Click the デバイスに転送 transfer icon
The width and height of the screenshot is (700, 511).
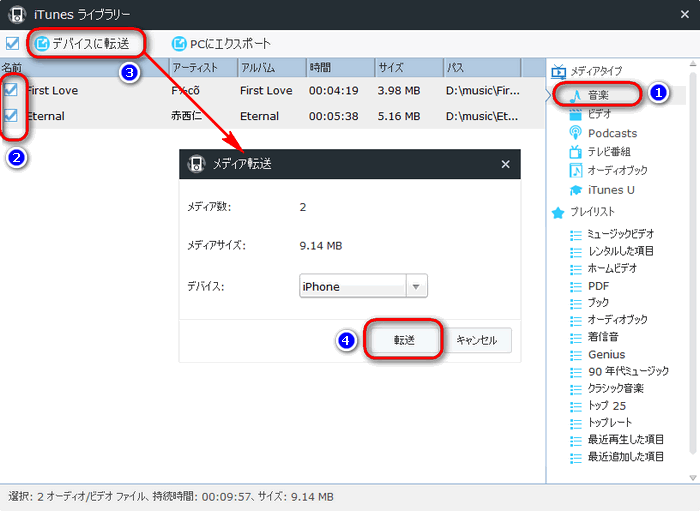tap(42, 44)
